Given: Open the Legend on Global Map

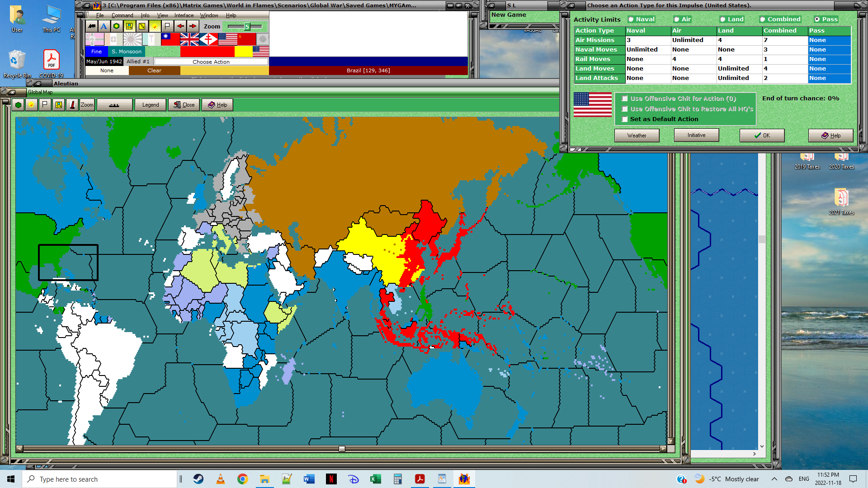Looking at the screenshot, I should 151,105.
